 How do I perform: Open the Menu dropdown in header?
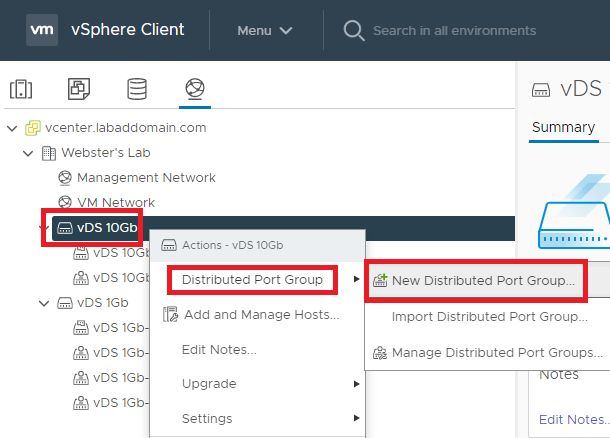264,30
